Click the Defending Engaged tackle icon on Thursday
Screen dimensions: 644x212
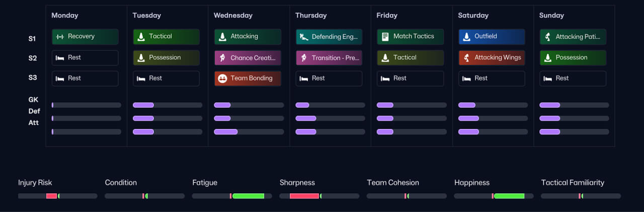[304, 37]
